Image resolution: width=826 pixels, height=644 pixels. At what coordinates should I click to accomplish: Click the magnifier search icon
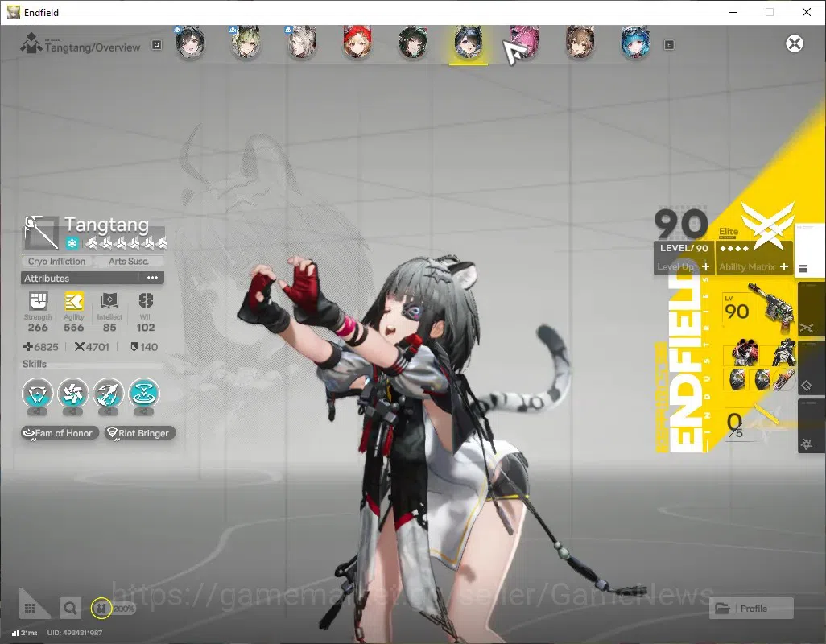pyautogui.click(x=70, y=609)
